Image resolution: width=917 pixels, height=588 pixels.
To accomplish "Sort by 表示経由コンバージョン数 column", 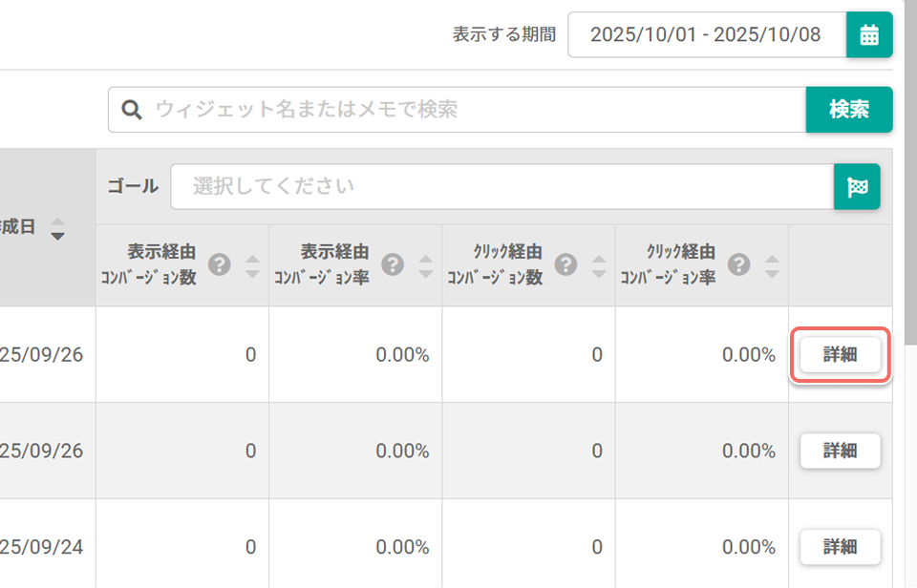I will coord(252,266).
